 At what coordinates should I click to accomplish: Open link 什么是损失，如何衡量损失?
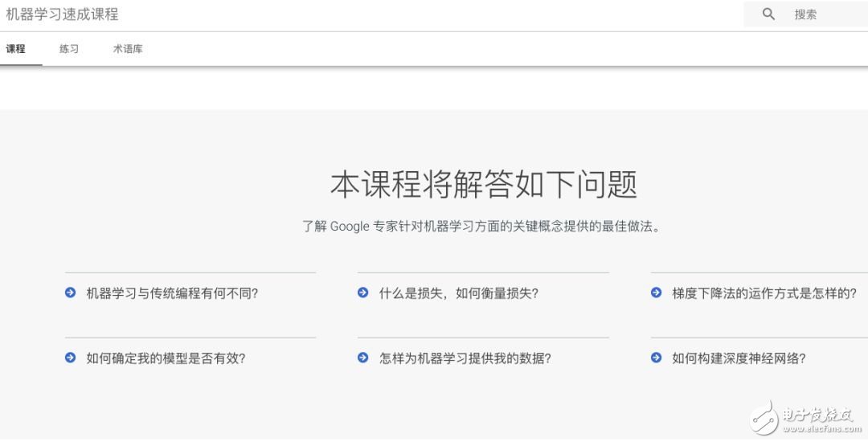tap(458, 293)
